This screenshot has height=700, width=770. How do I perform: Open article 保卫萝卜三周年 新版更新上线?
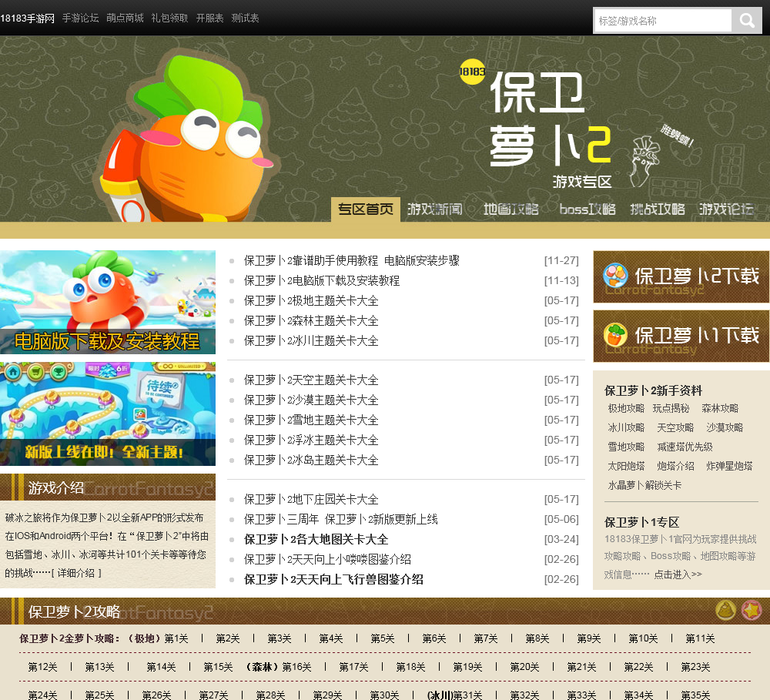(341, 520)
